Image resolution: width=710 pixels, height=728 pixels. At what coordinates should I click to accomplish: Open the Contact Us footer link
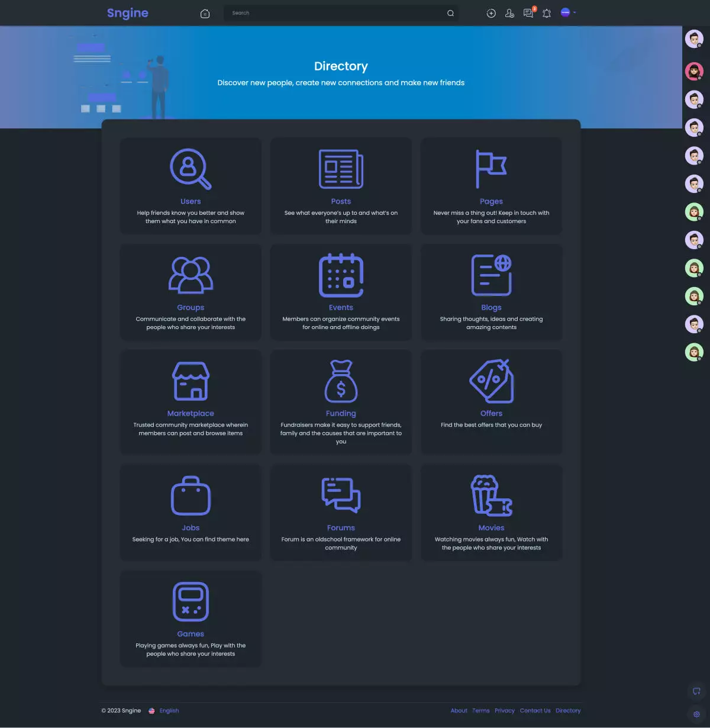point(535,711)
